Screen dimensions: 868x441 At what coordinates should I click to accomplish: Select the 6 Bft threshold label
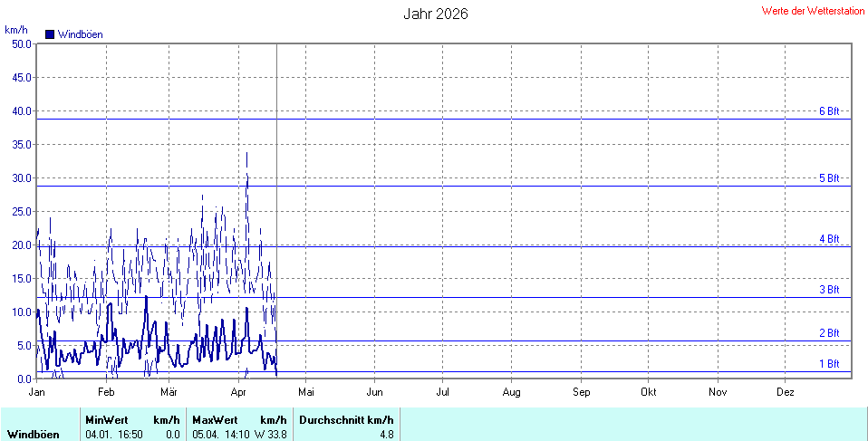(x=829, y=111)
